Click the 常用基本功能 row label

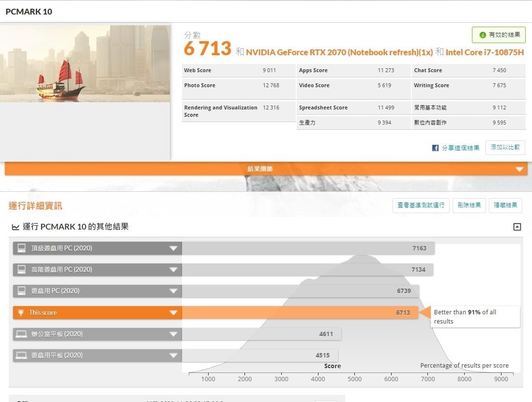430,108
